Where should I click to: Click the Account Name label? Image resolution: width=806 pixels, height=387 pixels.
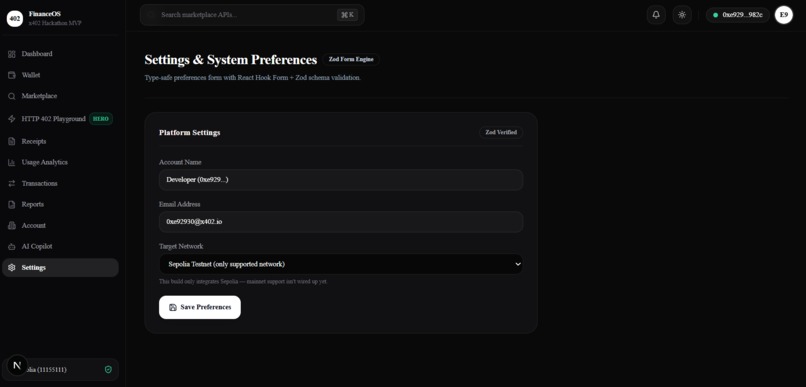(x=180, y=162)
